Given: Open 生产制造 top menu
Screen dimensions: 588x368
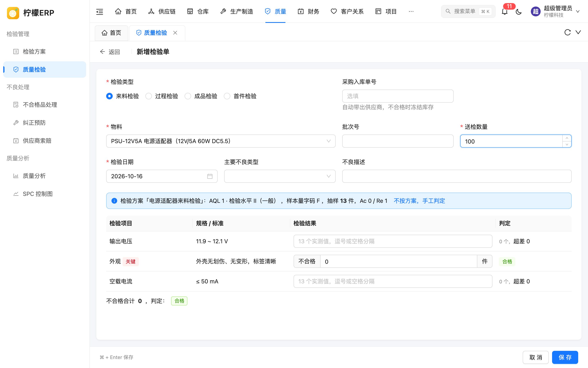Looking at the screenshot, I should coord(237,11).
